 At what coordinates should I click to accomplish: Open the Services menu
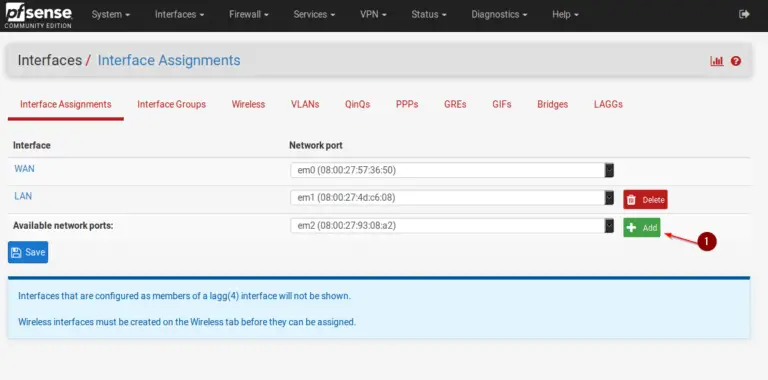(x=314, y=15)
